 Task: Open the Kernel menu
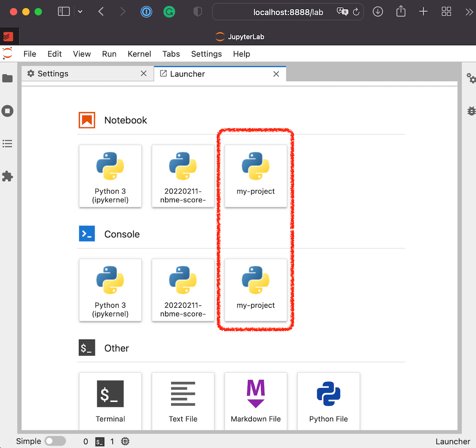tap(139, 54)
